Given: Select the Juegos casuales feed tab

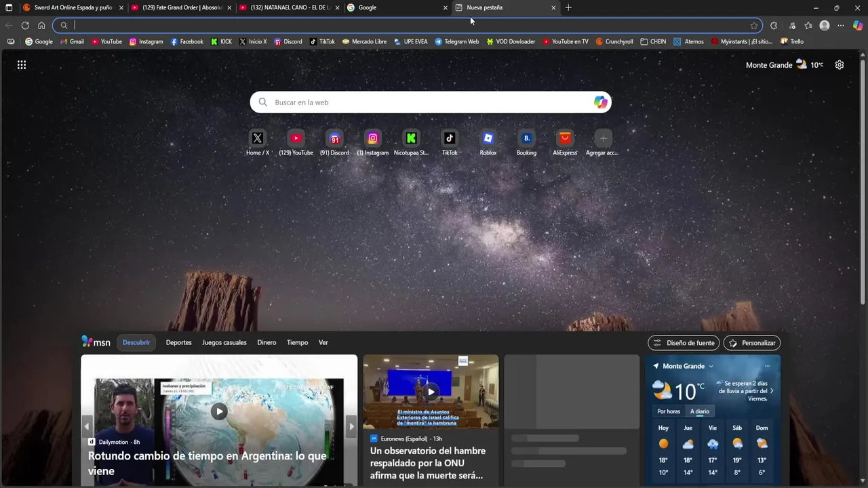Looking at the screenshot, I should pos(224,342).
